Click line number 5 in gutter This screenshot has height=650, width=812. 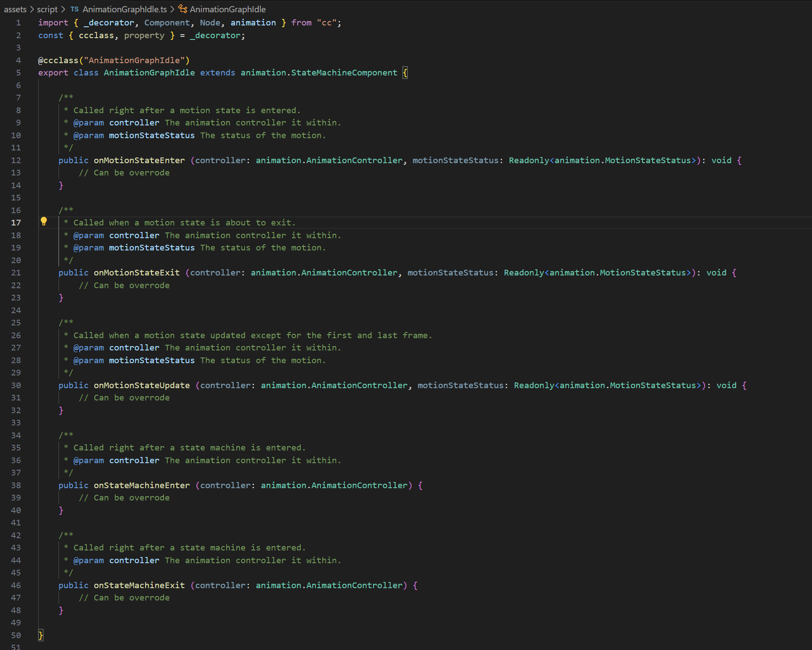[18, 72]
